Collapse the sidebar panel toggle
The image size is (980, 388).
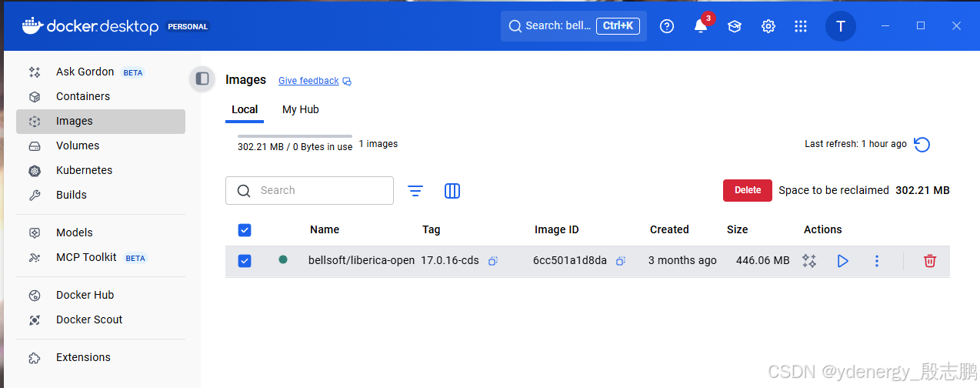click(x=202, y=79)
